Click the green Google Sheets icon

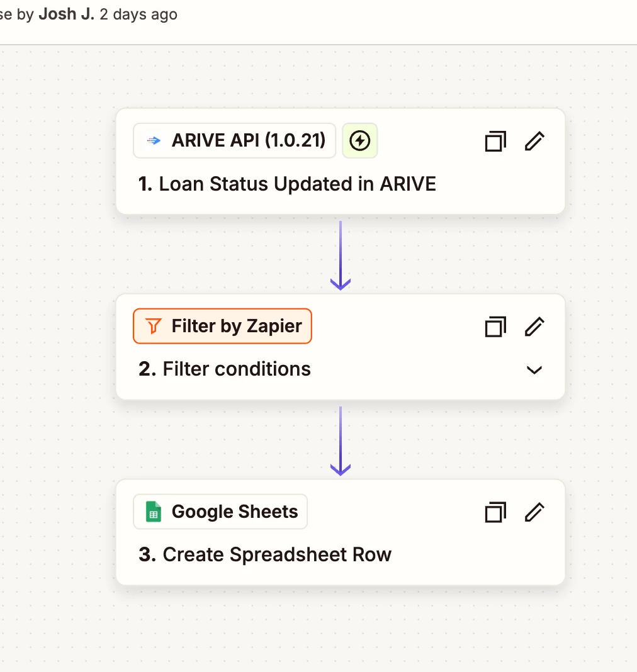[153, 512]
